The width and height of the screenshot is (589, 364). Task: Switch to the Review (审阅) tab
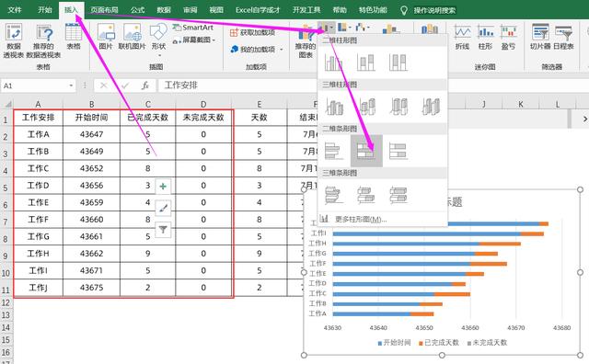coord(191,10)
